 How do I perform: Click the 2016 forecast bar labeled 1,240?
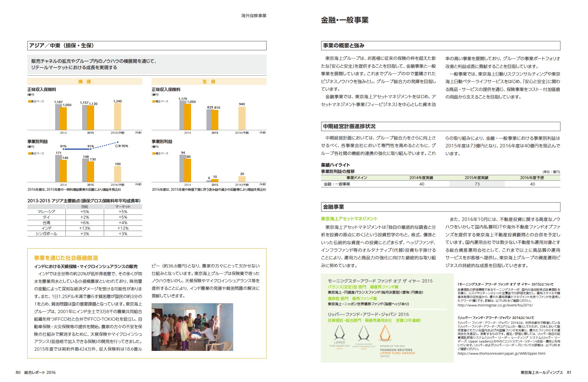click(x=118, y=117)
